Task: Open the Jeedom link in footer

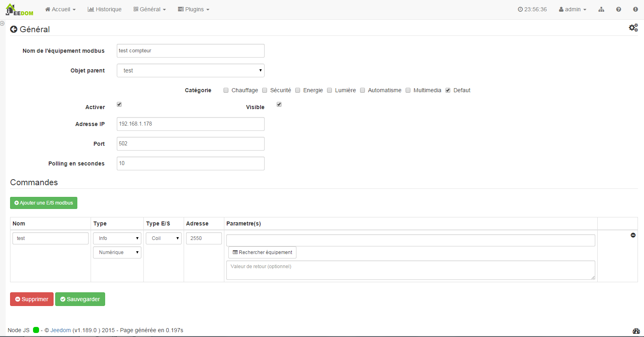Action: 60,330
